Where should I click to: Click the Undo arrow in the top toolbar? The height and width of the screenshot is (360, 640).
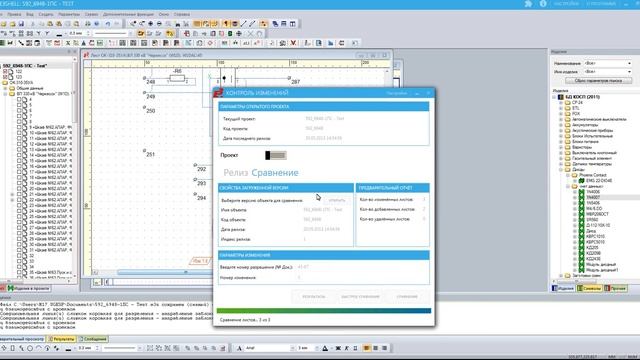click(x=108, y=24)
